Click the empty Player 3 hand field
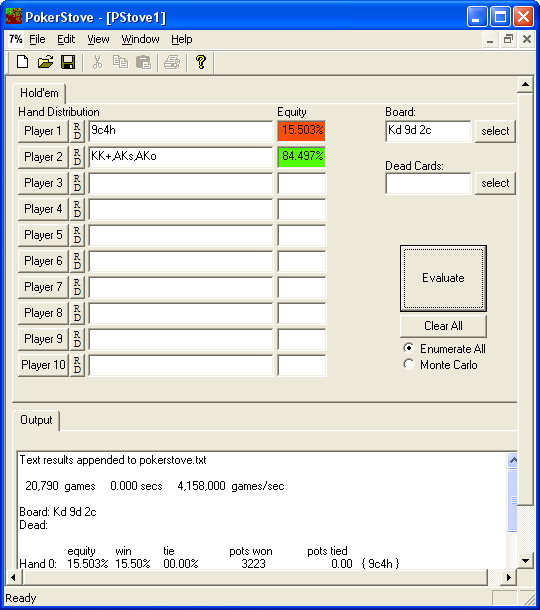Viewport: 540px width, 610px height. [181, 183]
